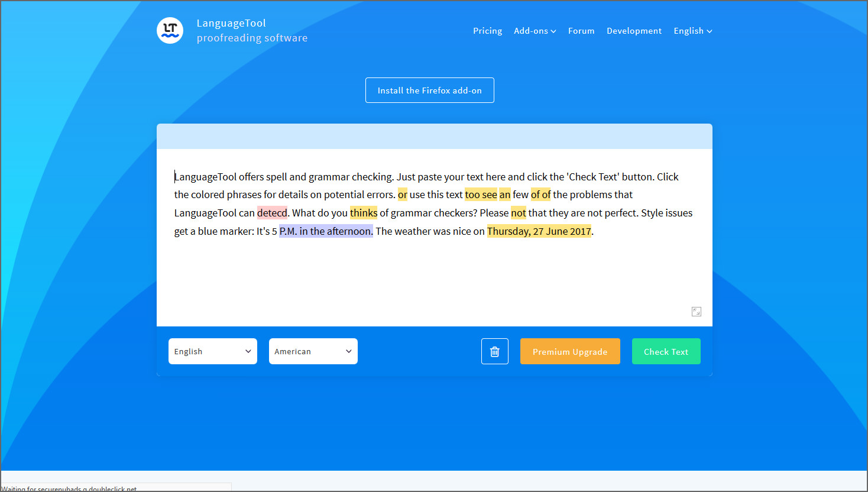Click the highlighted phrase 'too see'
Screen dimensions: 868x492
[481, 195]
